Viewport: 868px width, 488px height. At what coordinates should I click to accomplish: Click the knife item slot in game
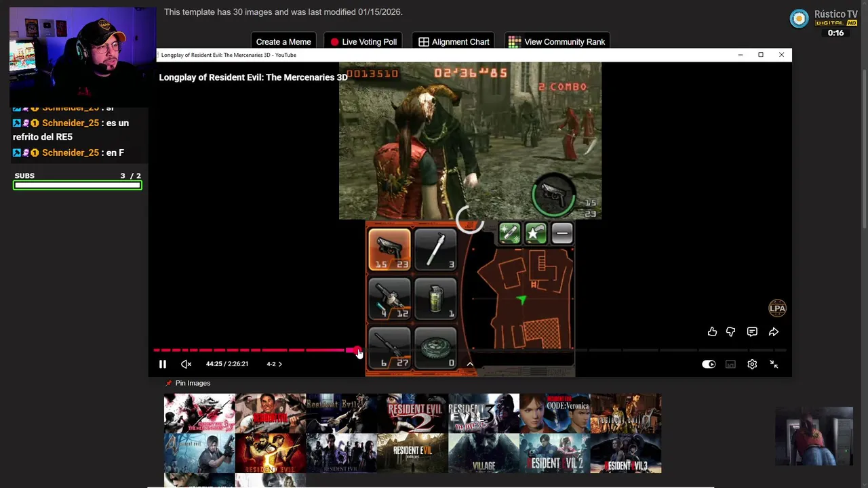(435, 249)
